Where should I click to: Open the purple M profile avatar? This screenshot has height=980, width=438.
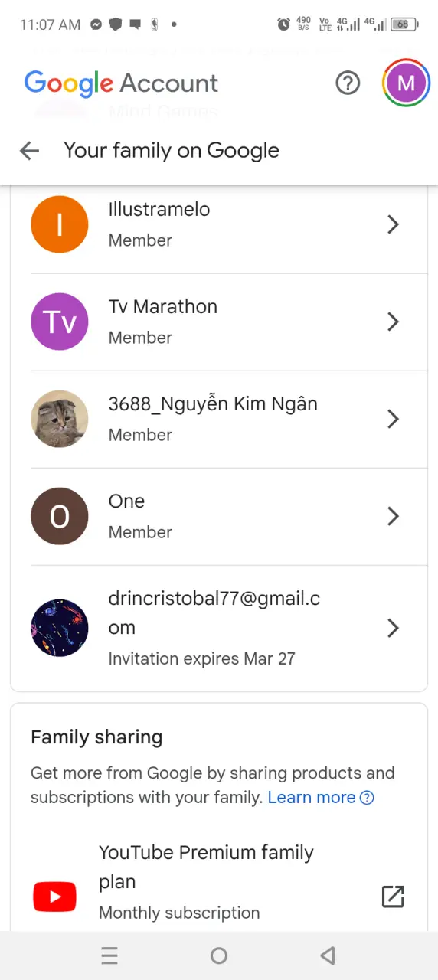coord(406,83)
